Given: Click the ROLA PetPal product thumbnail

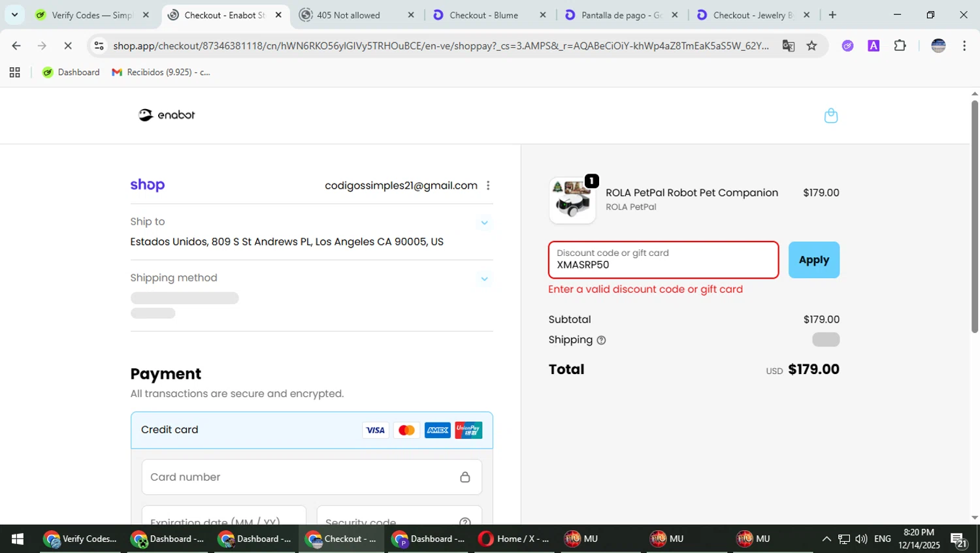Looking at the screenshot, I should (572, 201).
